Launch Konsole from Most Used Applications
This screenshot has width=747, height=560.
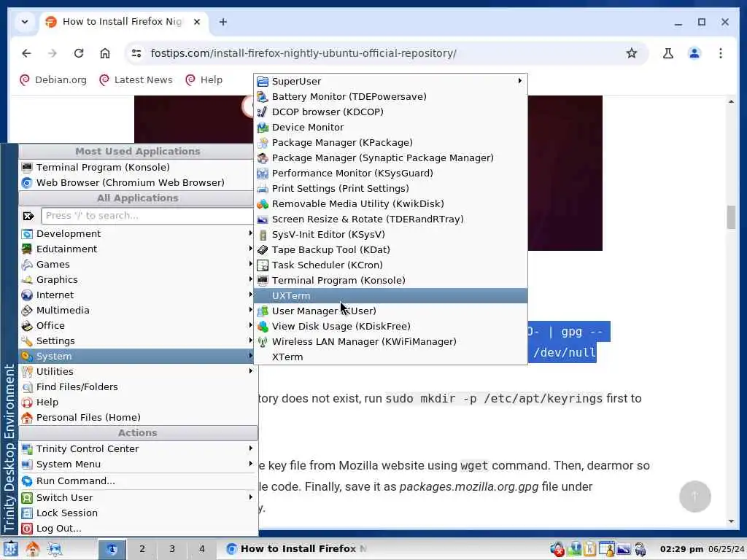[136, 167]
